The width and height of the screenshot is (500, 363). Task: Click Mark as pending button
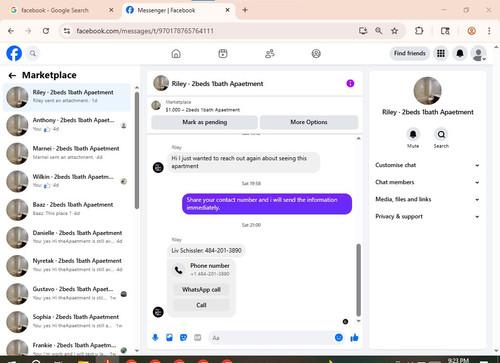[x=204, y=122]
